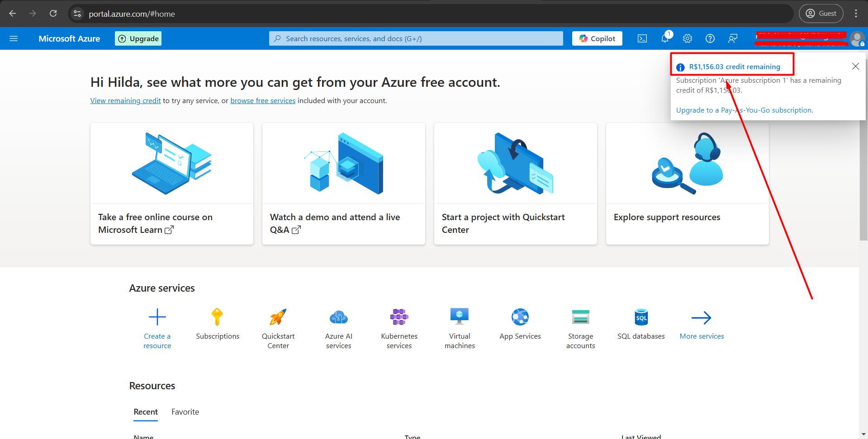Open Azure AI services icon
Viewport: 868px width, 439px height.
[339, 317]
